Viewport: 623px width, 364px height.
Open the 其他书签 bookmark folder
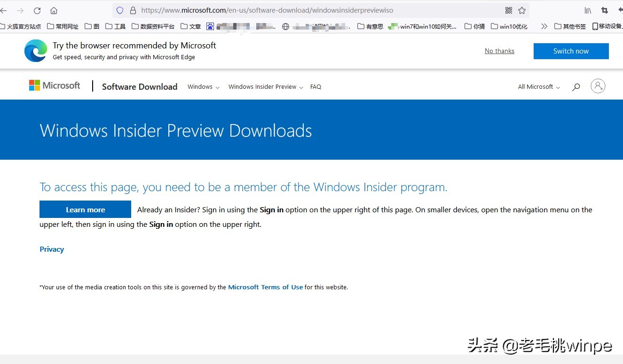570,26
